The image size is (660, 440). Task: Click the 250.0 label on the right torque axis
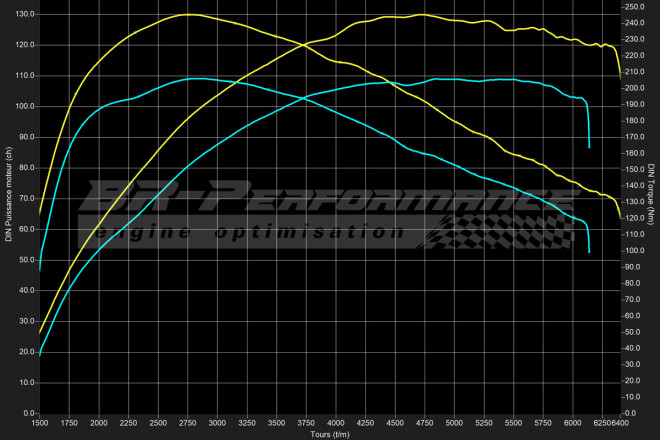coord(633,7)
